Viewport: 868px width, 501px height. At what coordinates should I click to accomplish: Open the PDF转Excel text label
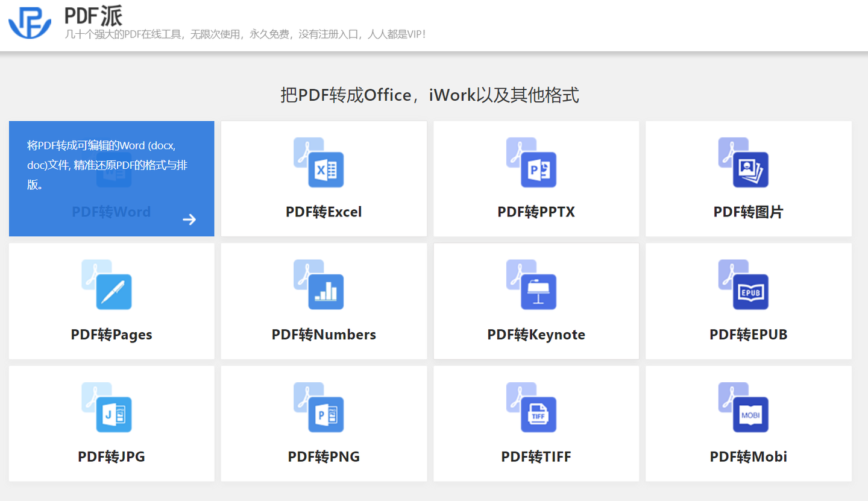pos(324,212)
